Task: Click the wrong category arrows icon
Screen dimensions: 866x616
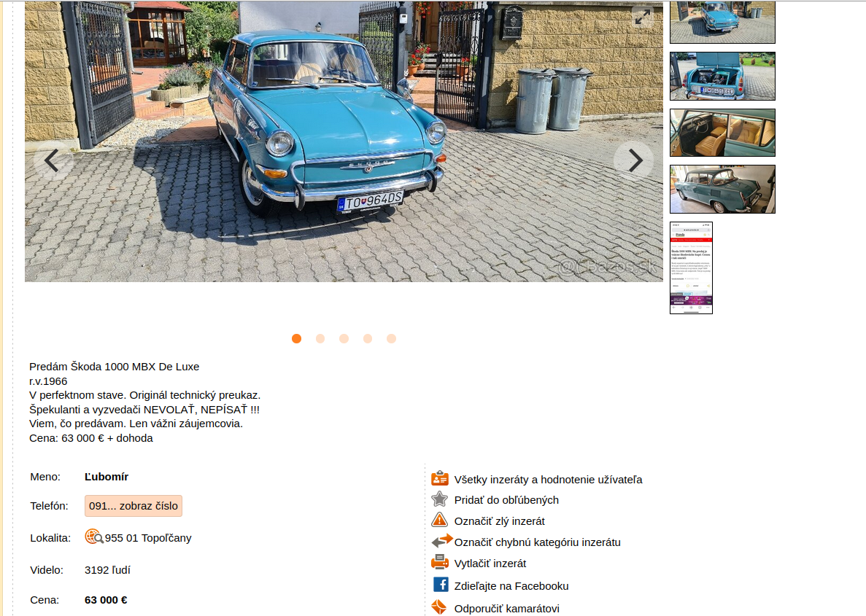Action: (442, 541)
